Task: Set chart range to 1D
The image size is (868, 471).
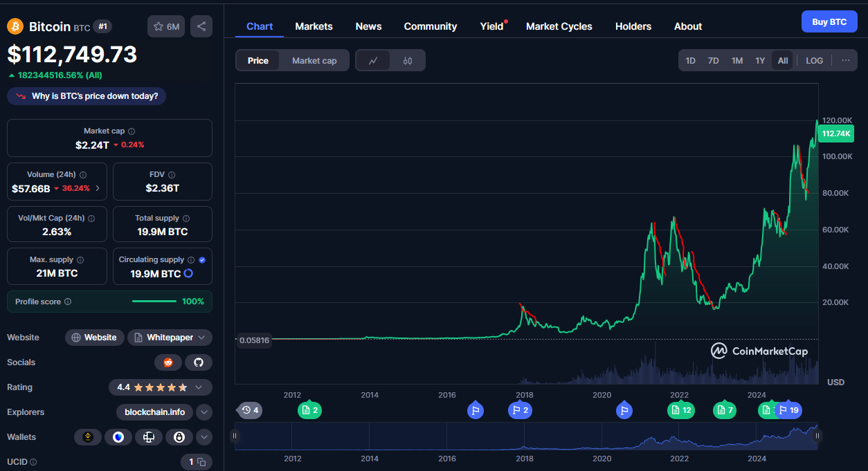Action: 691,61
